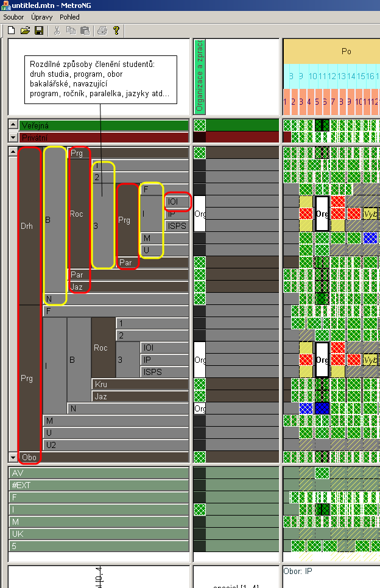The width and height of the screenshot is (380, 588).
Task: Select the blue hatched cell in the M row
Action: 370,238
